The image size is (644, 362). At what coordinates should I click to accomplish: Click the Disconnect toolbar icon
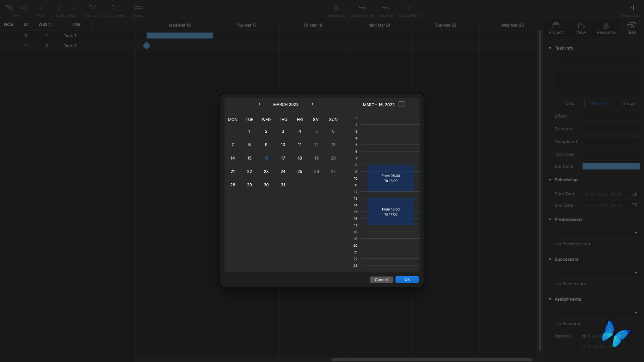(115, 8)
